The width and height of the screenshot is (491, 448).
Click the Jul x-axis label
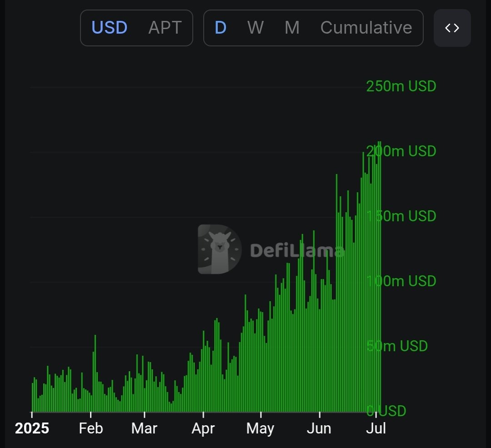tap(376, 428)
